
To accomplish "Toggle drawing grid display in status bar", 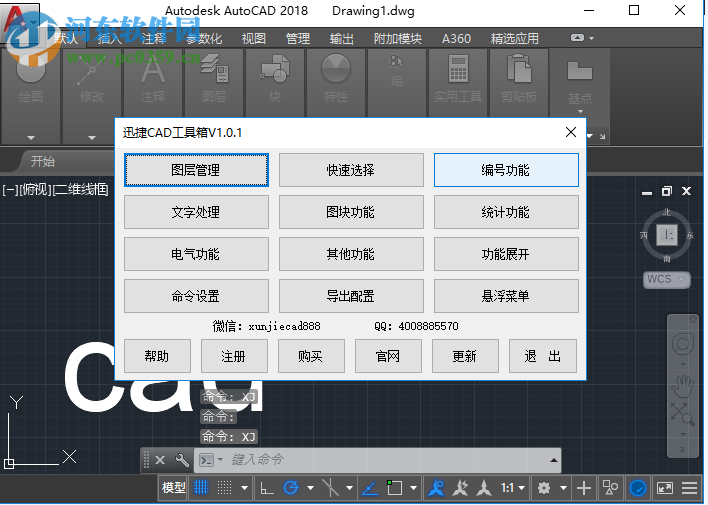I will pos(201,488).
